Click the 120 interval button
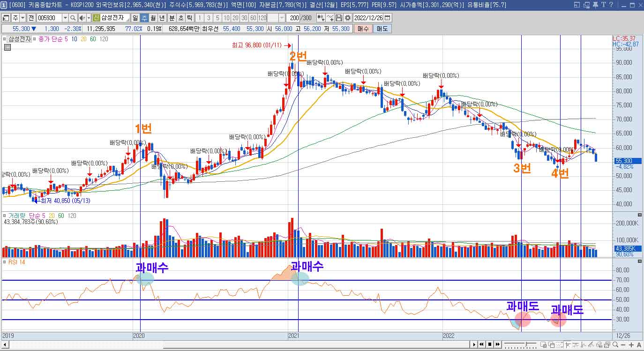Viewport: 644px width, 351px height. point(262,18)
